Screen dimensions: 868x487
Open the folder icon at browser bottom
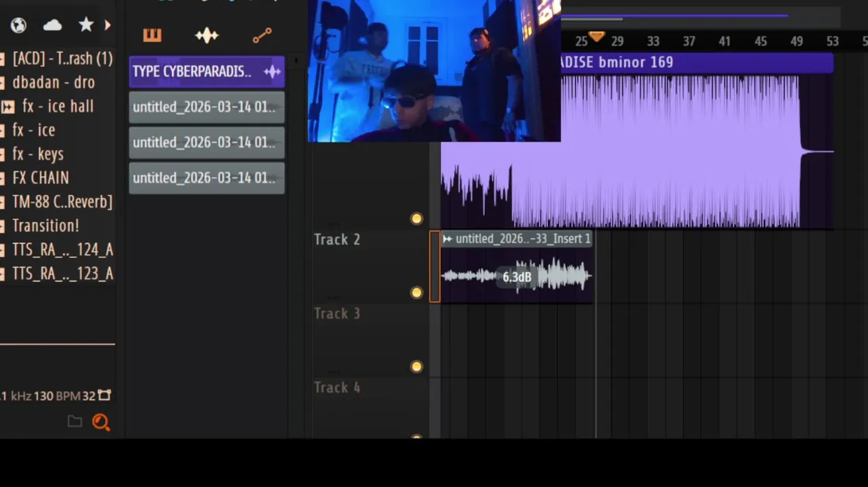tap(74, 422)
